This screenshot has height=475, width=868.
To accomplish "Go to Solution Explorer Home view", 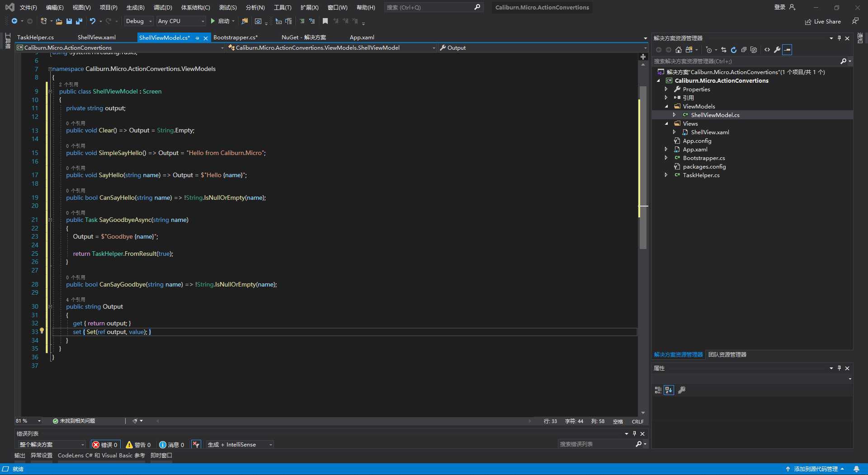I will 678,50.
